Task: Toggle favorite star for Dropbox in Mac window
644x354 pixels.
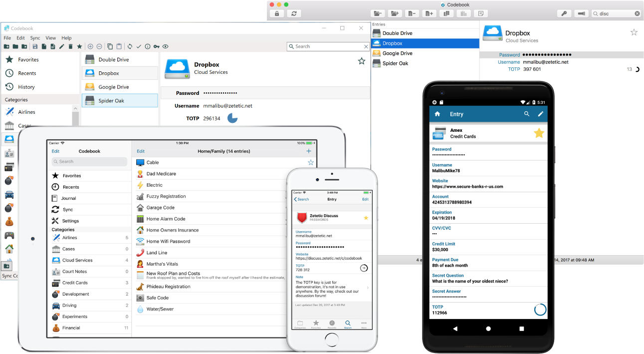Action: click(x=634, y=32)
